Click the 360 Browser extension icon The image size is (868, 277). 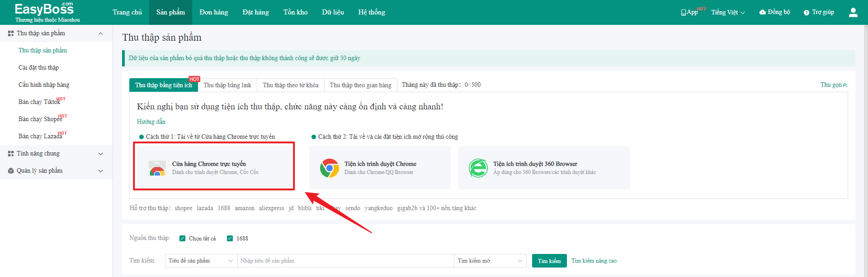pyautogui.click(x=478, y=168)
